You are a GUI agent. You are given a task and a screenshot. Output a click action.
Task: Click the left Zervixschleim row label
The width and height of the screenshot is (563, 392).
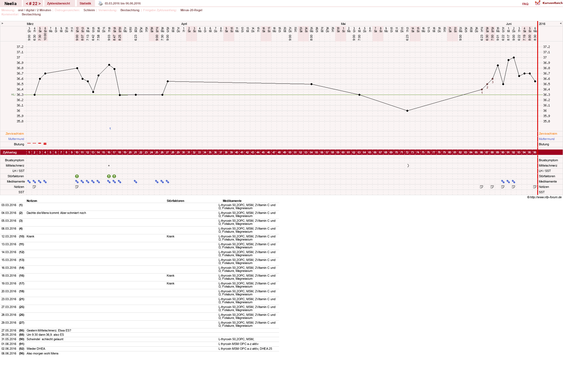pyautogui.click(x=15, y=134)
